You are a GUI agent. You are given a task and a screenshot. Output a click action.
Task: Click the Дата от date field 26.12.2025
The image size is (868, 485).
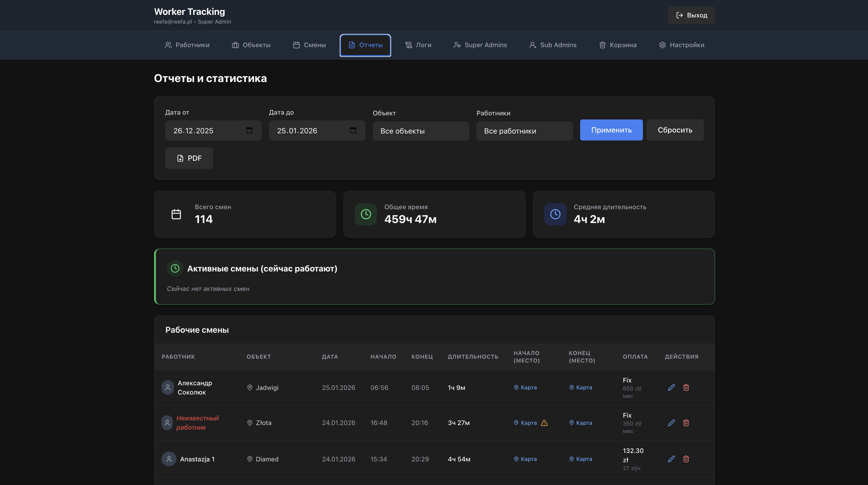click(x=213, y=130)
